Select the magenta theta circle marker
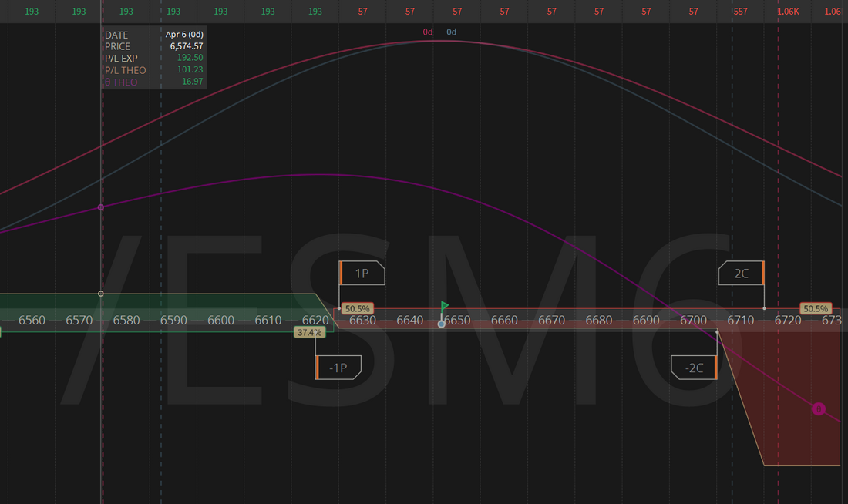The image size is (848, 504). click(x=819, y=408)
